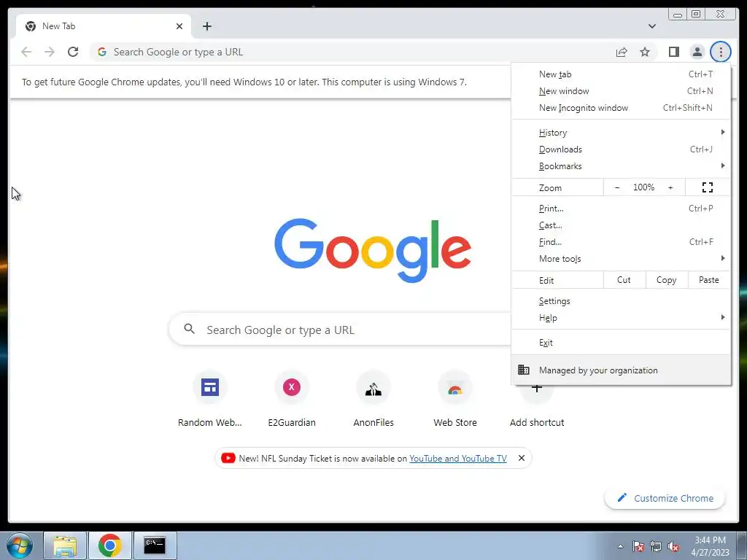Screen dimensions: 747x560
Task: Expand the History submenu
Action: (621, 133)
